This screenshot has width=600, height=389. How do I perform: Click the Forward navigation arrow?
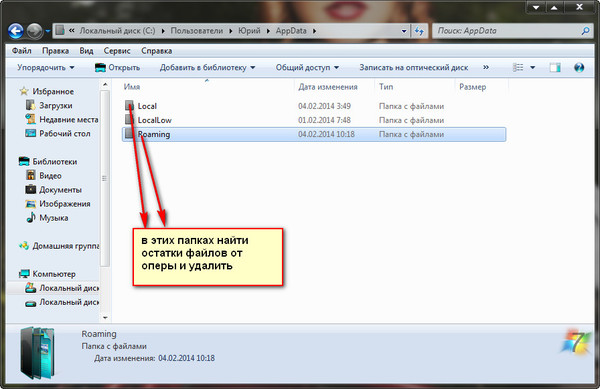click(x=34, y=31)
